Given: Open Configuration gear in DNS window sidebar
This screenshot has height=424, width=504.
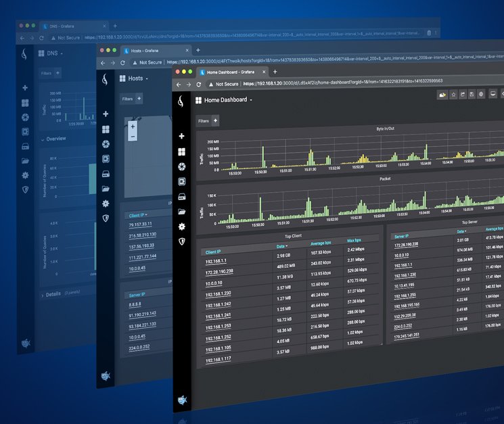Looking at the screenshot, I should coord(25,175).
